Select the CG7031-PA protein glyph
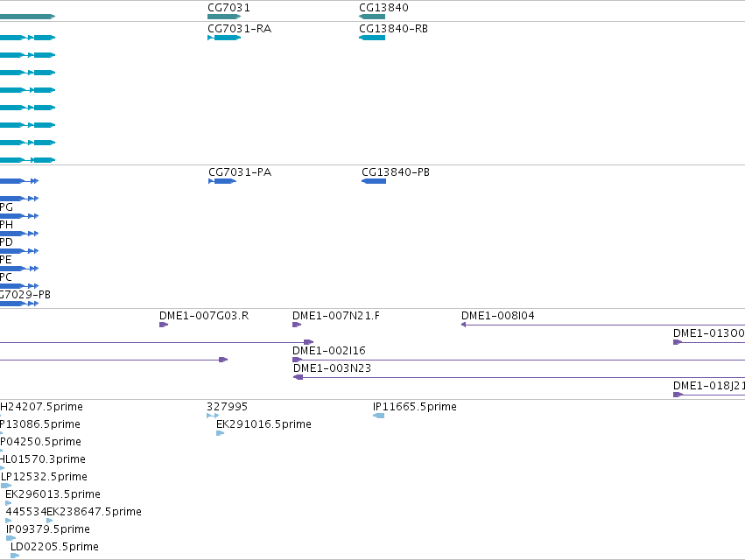The width and height of the screenshot is (745, 560). [x=222, y=181]
